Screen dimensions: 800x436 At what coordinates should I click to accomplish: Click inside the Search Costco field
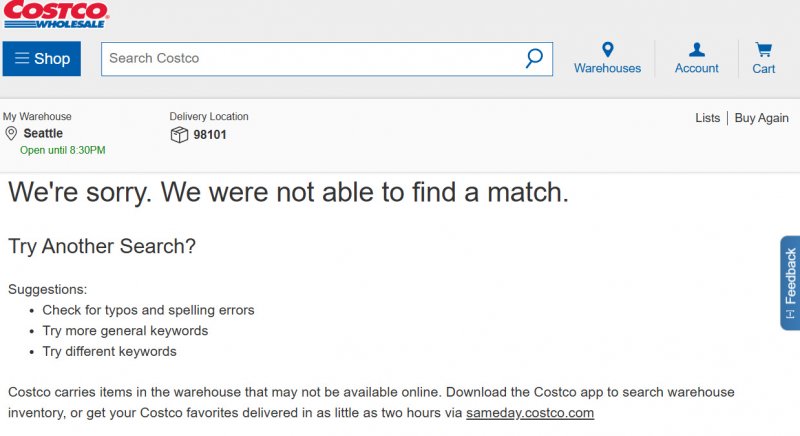310,59
